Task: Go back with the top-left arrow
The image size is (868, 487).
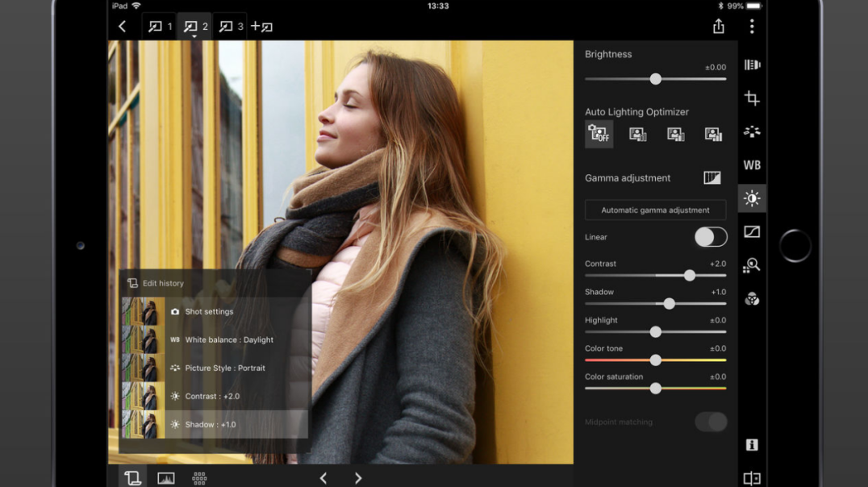Action: pos(123,27)
